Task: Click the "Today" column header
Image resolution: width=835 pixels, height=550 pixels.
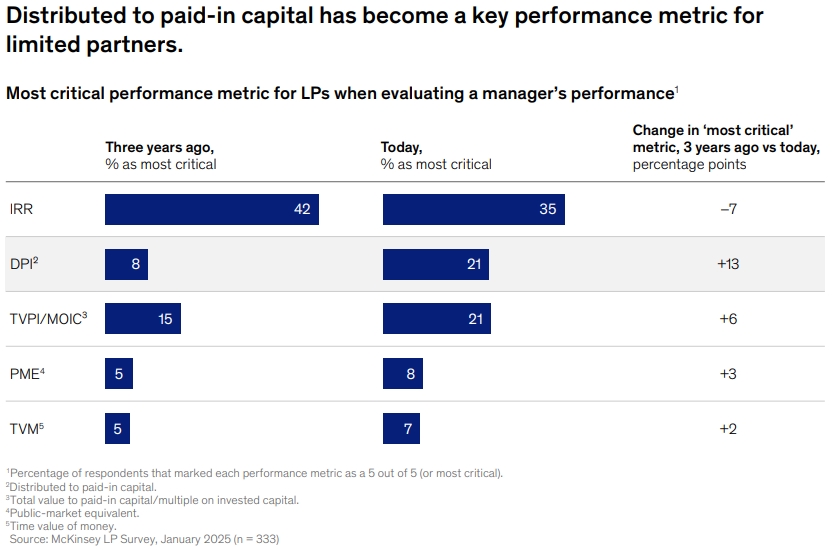Action: tap(436, 155)
